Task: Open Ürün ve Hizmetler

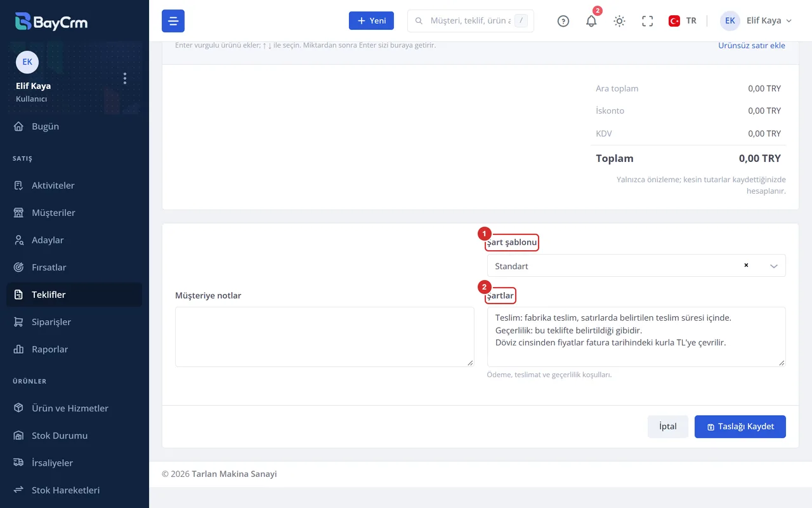Action: coord(74,408)
